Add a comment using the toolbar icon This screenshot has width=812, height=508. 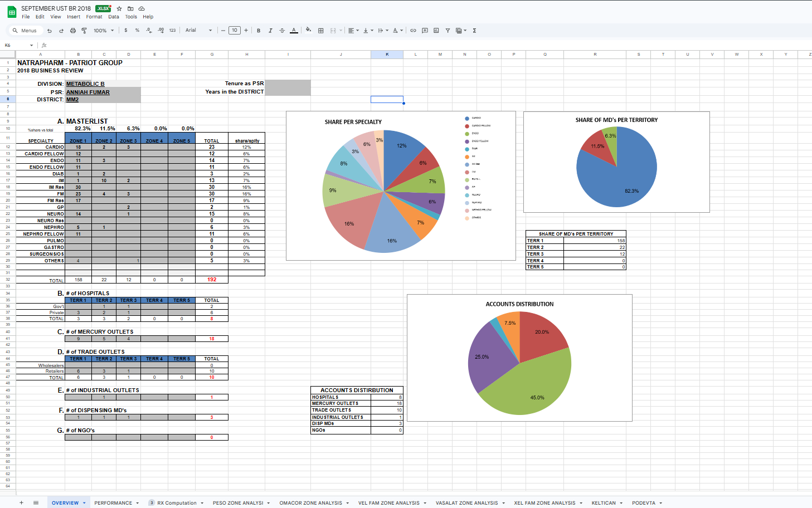425,31
